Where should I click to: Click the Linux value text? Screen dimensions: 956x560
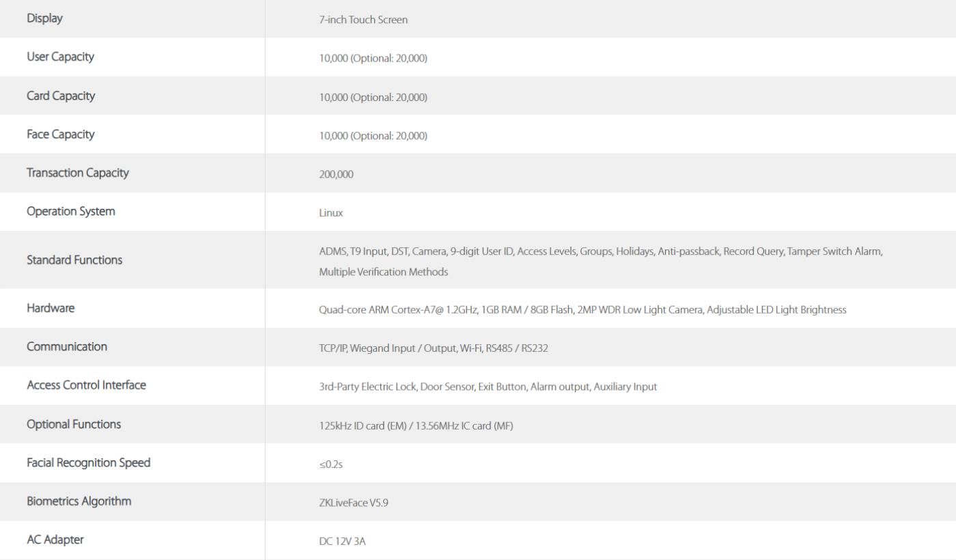point(331,213)
